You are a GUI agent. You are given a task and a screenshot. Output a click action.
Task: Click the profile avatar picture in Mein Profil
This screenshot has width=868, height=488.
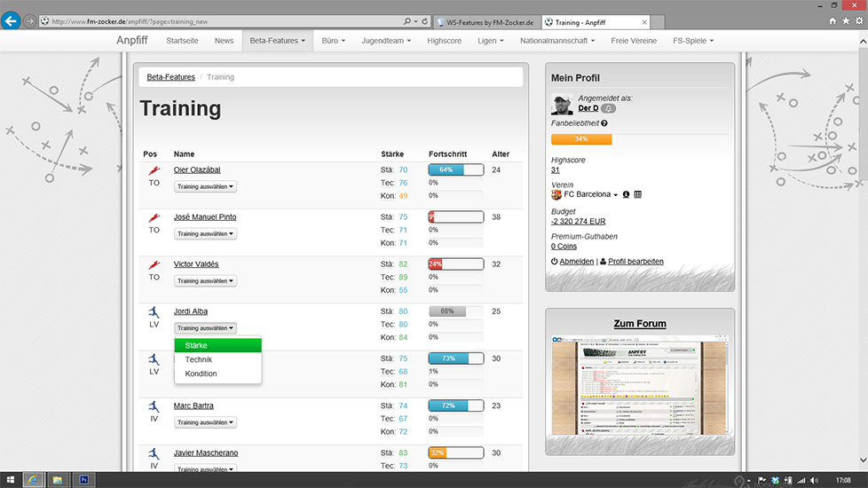click(562, 104)
